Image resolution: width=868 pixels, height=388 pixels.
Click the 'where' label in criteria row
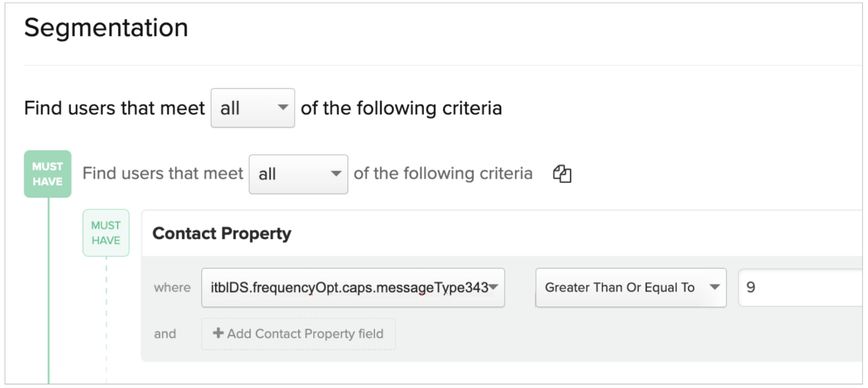172,287
